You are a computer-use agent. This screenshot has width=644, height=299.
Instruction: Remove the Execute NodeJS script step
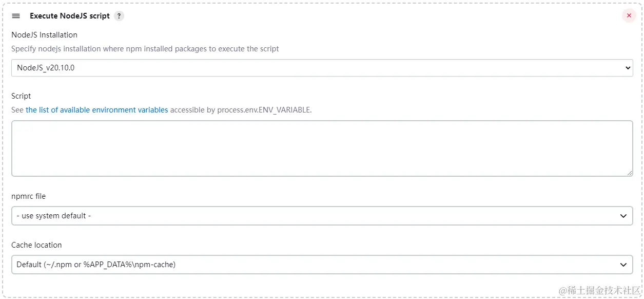[x=629, y=15]
